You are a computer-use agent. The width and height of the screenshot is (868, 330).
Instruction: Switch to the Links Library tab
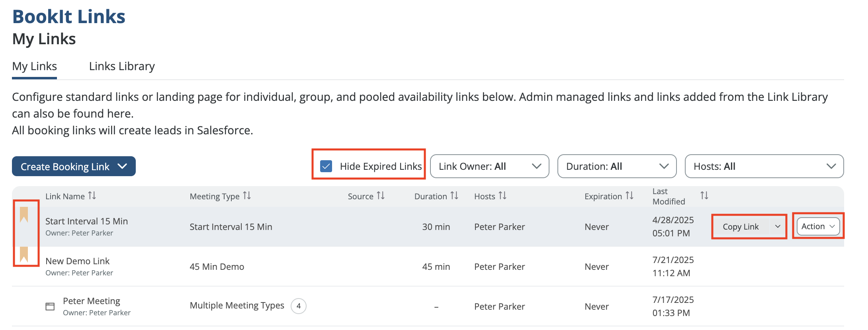(122, 66)
